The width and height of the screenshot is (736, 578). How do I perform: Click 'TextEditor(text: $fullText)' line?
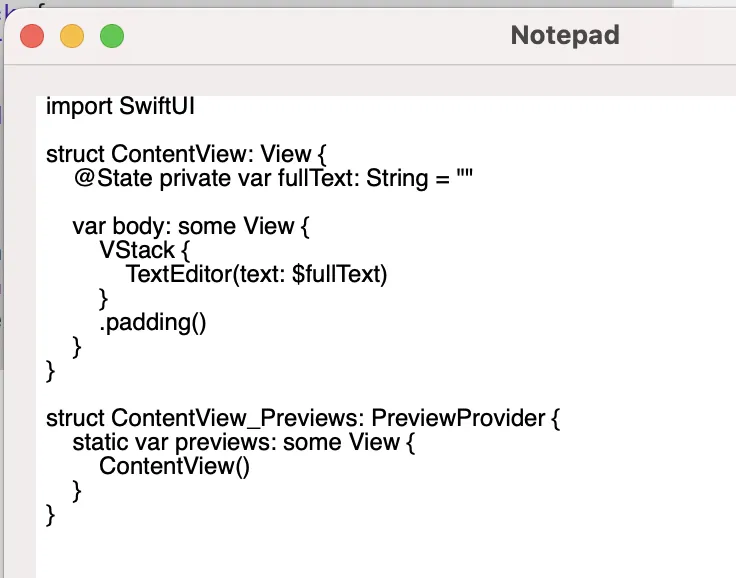click(256, 274)
